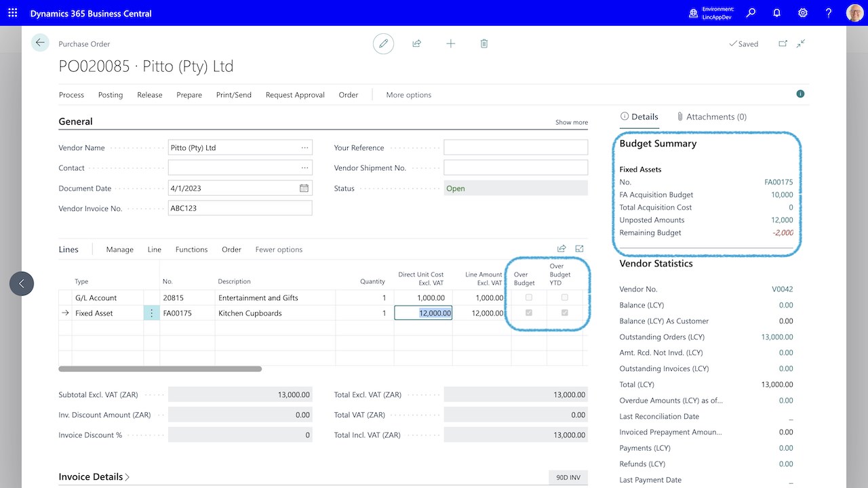Click the Vendor Invoice No. field
Screen dimensions: 868x488
tap(240, 208)
